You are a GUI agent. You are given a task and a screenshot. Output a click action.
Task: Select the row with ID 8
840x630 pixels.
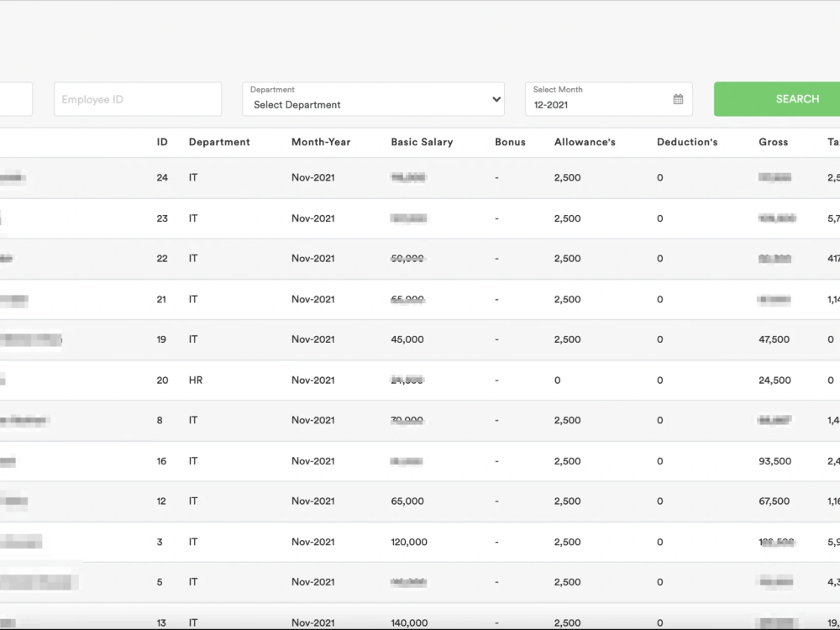click(x=420, y=421)
